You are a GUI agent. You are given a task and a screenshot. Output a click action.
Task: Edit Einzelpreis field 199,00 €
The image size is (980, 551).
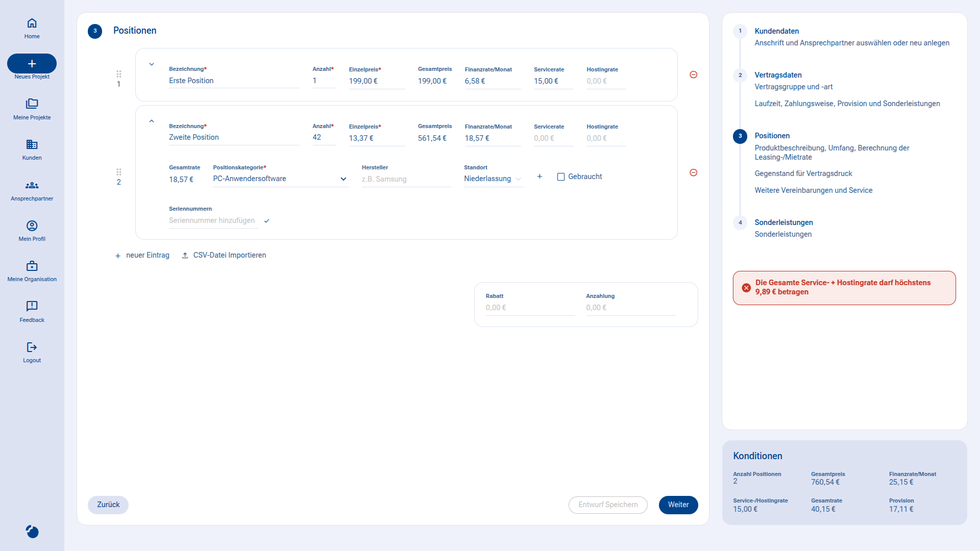(x=377, y=81)
